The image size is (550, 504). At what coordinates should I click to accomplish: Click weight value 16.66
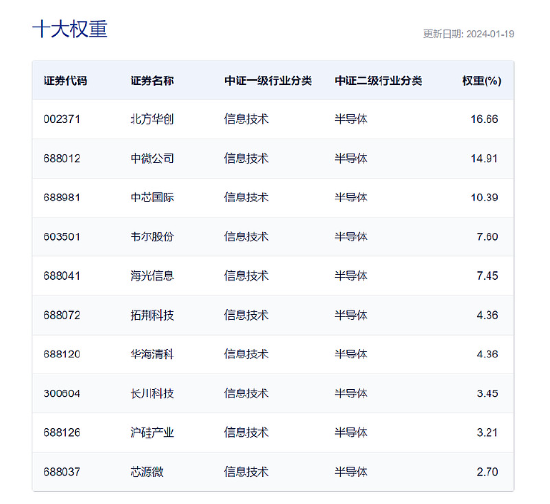[484, 119]
